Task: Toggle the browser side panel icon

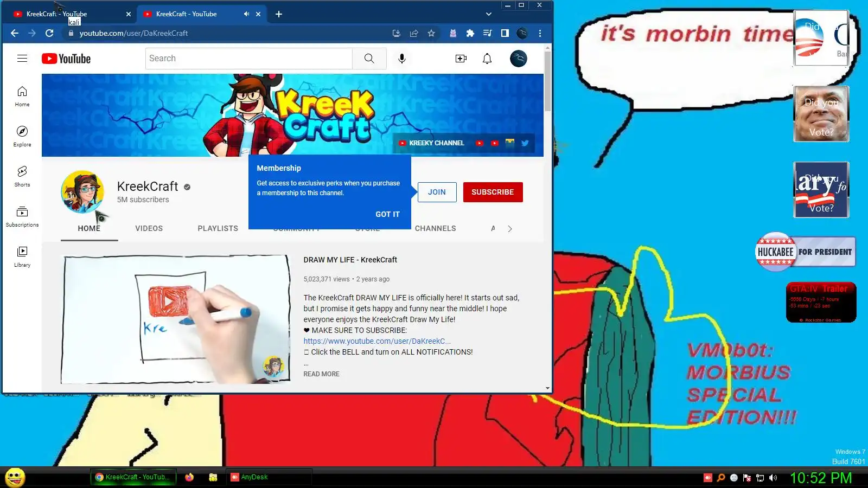Action: 505,33
